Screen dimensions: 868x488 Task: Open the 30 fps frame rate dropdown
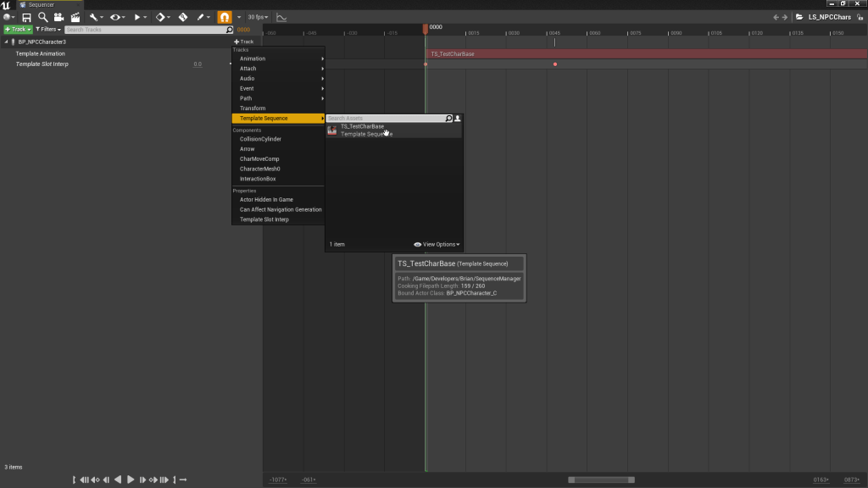(x=257, y=17)
